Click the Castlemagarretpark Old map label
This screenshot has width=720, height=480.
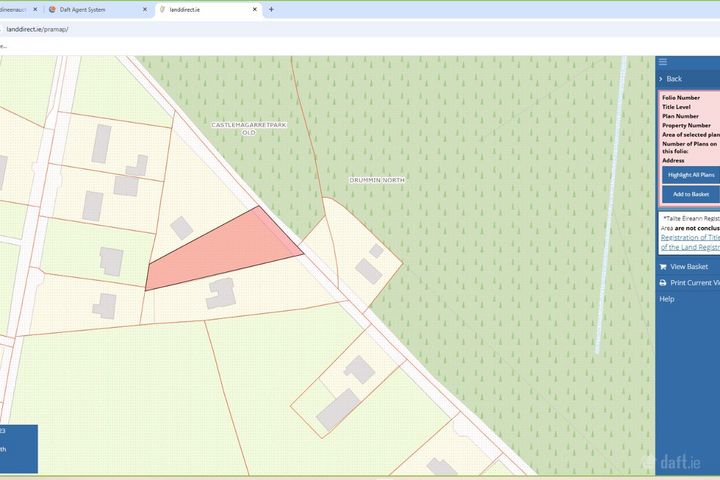tap(248, 129)
